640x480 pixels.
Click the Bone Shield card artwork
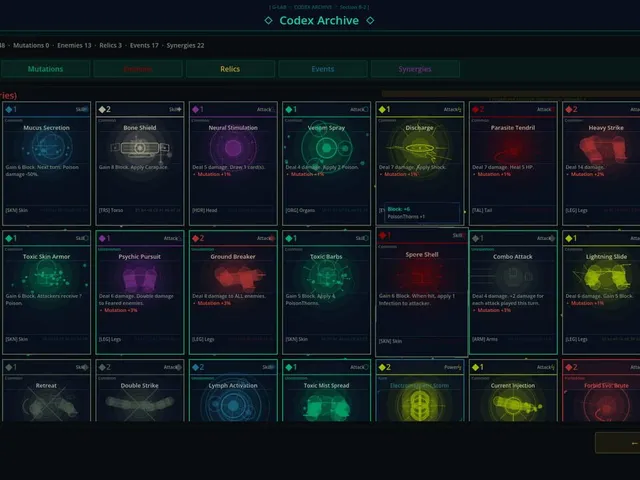pos(140,148)
